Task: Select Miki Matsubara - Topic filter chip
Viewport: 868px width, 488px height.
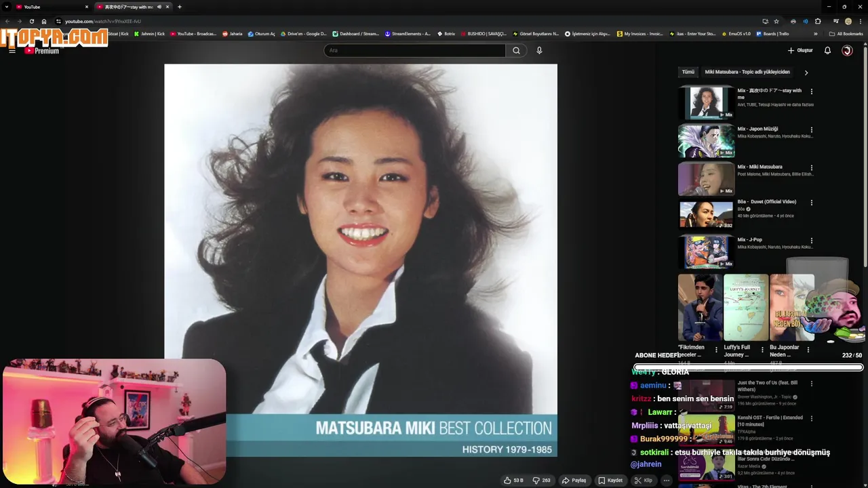Action: [x=747, y=72]
